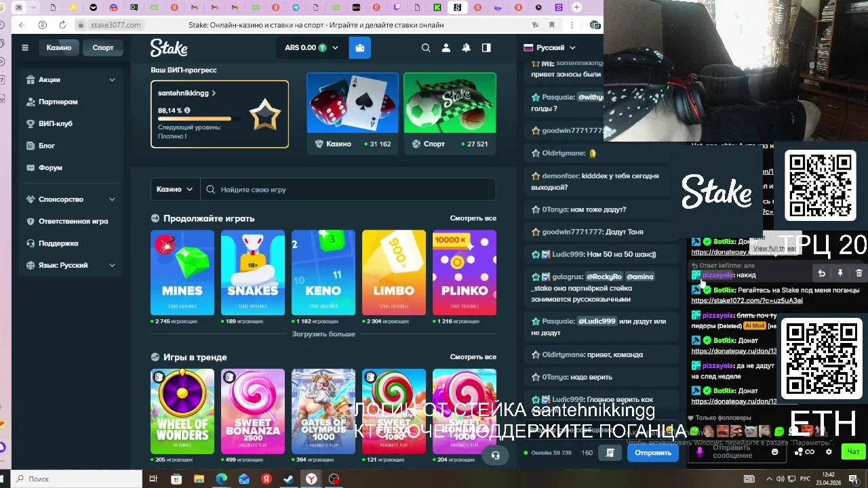Open Wheel of Wonders game thumbnail
The height and width of the screenshot is (488, 868).
coord(182,411)
